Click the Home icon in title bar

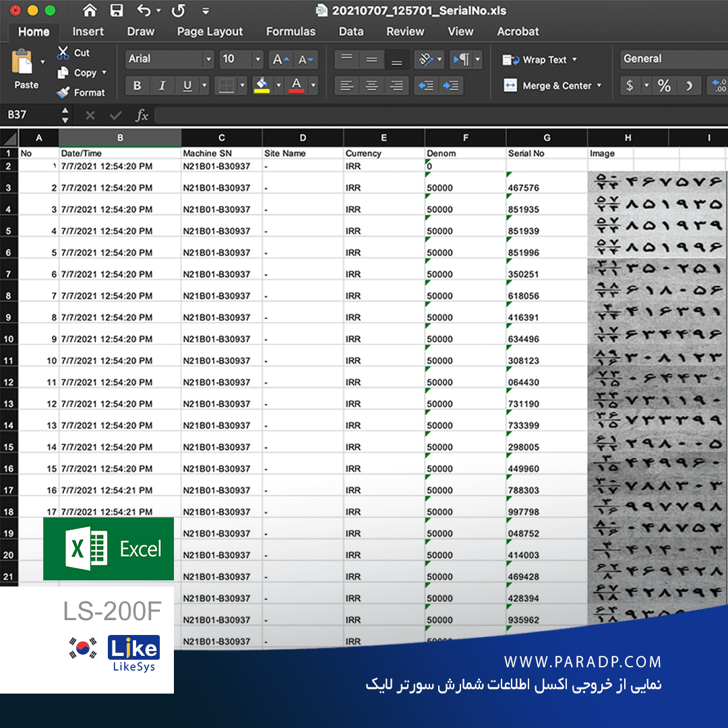point(90,10)
